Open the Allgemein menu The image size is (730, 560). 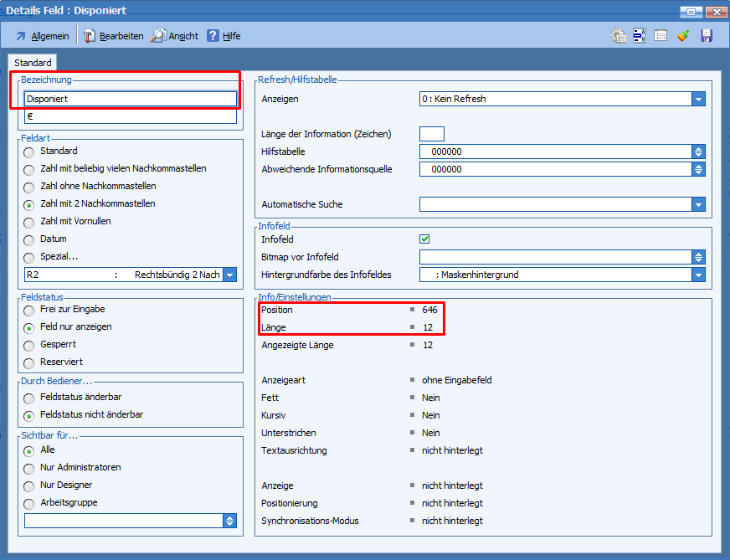(42, 36)
